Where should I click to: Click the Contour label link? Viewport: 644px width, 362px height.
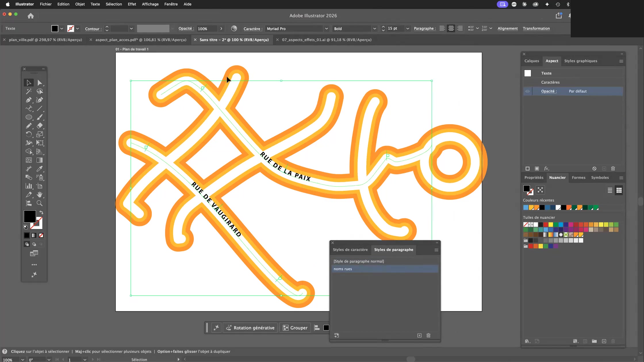tap(93, 29)
